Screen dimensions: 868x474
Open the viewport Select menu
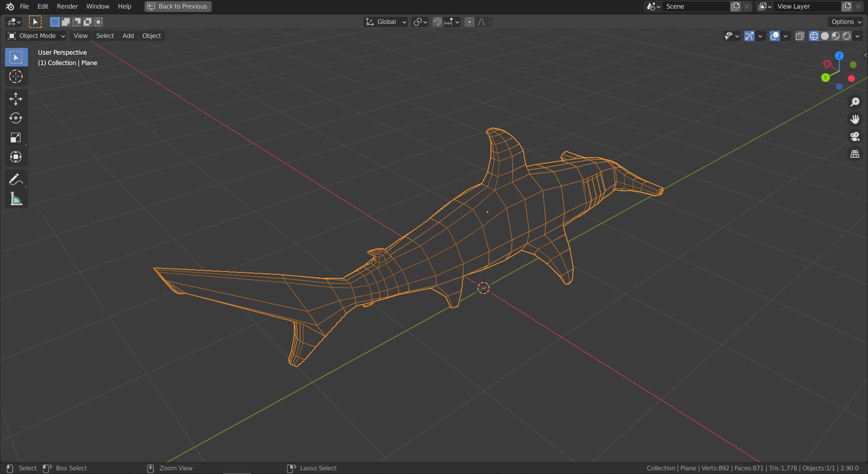[x=105, y=36]
